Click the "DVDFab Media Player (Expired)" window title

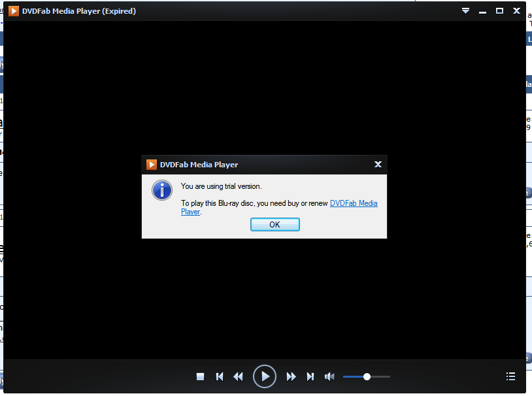click(x=79, y=11)
